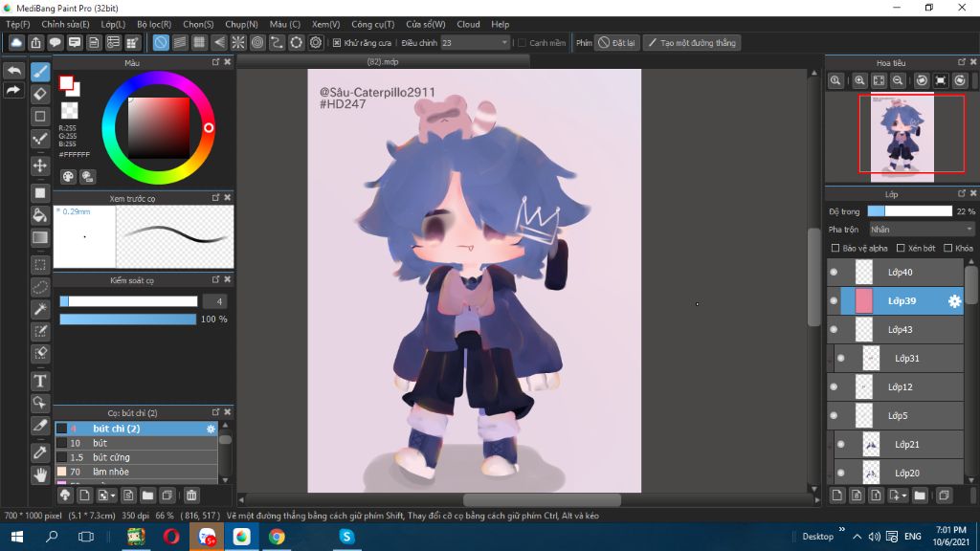This screenshot has width=980, height=551.
Task: Open the Lớp(L) menu
Action: [x=113, y=24]
